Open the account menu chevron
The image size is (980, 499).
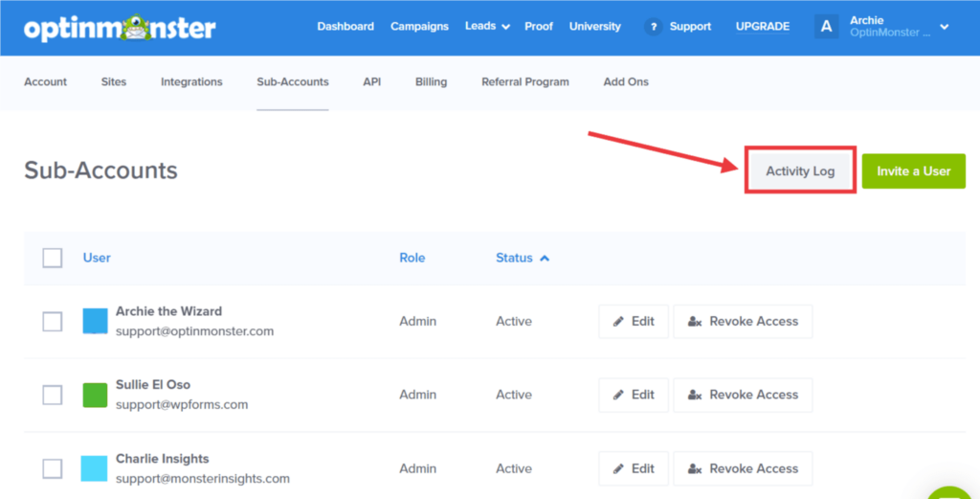click(x=945, y=27)
